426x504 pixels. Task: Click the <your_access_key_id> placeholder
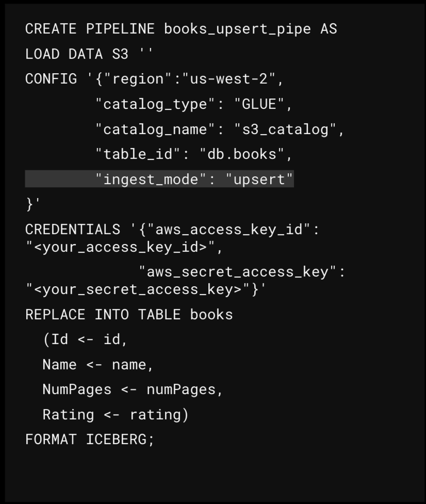(121, 247)
